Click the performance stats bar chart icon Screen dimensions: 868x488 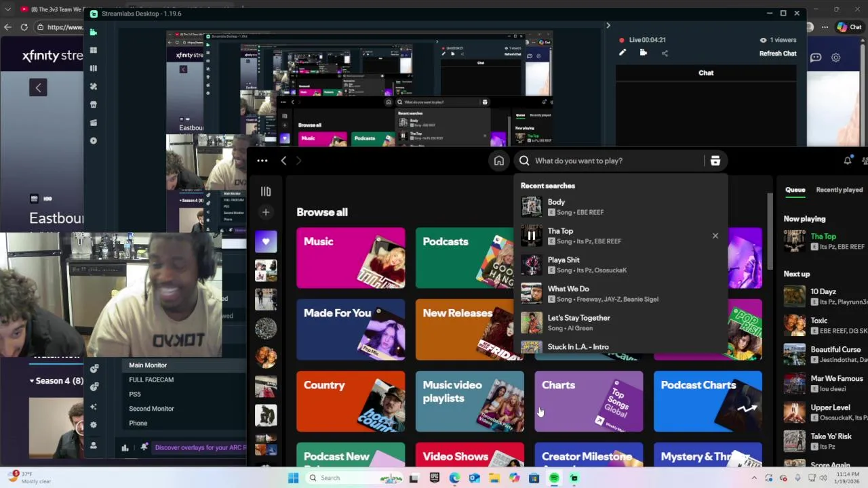[125, 447]
